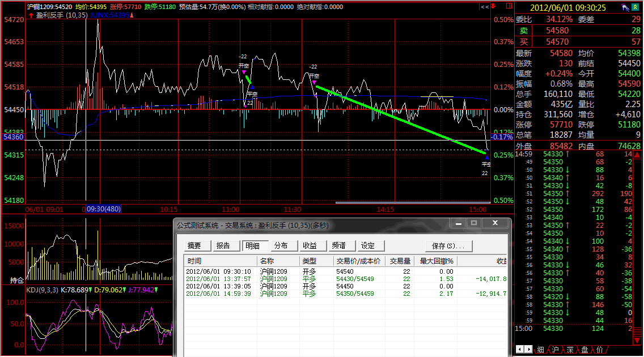Click the 买 buy quote label
The image size is (644, 357).
click(524, 42)
